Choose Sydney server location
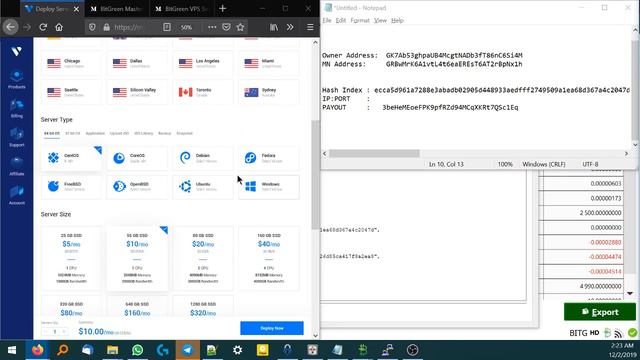The height and width of the screenshot is (360, 640). pyautogui.click(x=269, y=92)
